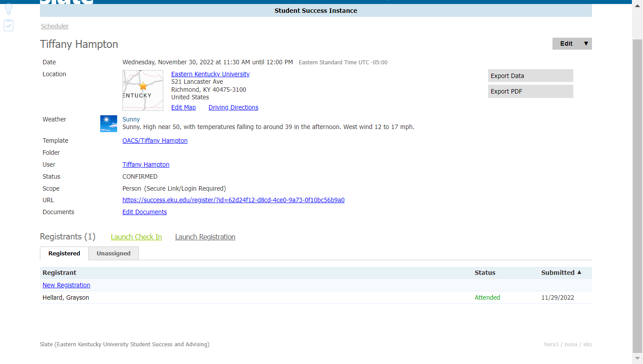Open the clipboard checklist sidebar icon
Viewport: 643px width, 364px height.
click(x=9, y=25)
